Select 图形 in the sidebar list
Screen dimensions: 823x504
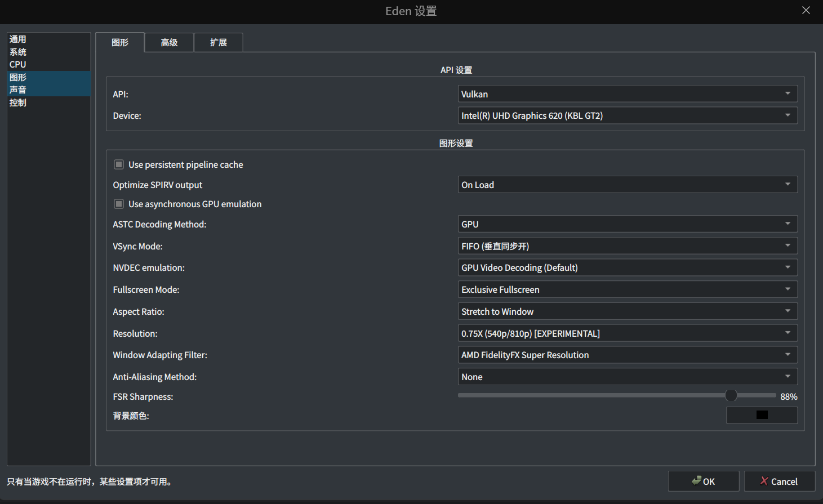coord(48,77)
